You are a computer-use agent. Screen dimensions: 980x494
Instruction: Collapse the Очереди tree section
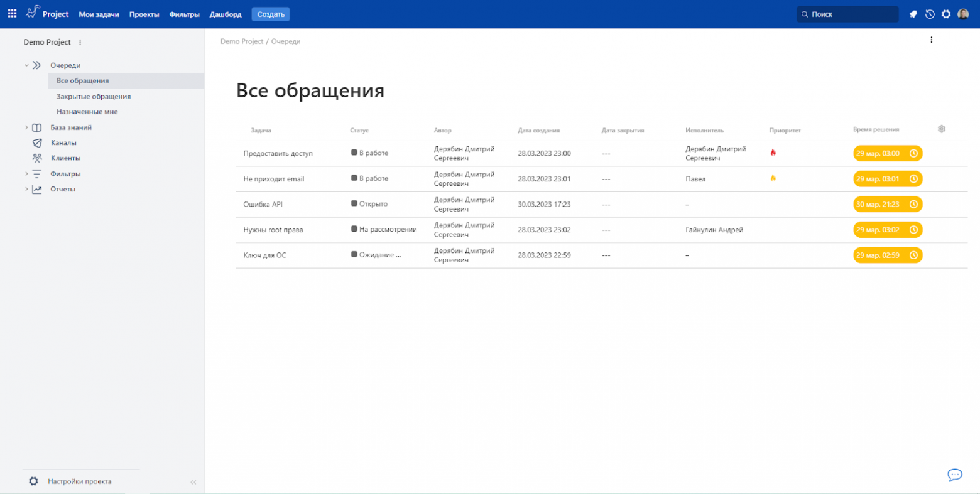(26, 65)
